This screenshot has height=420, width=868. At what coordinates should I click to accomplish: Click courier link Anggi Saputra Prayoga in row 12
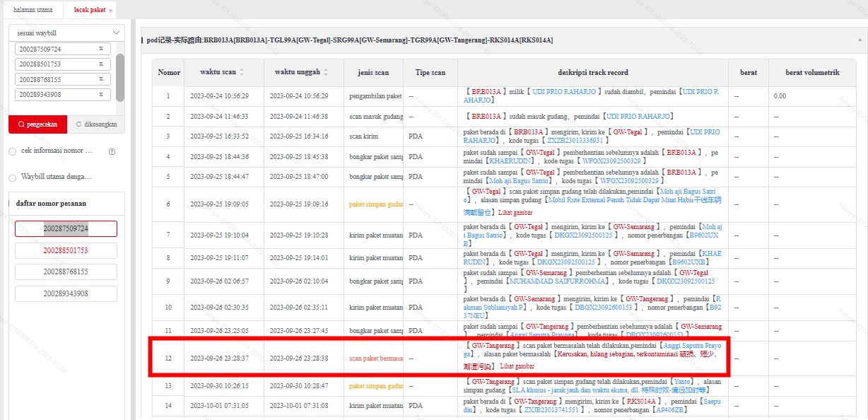592,349
